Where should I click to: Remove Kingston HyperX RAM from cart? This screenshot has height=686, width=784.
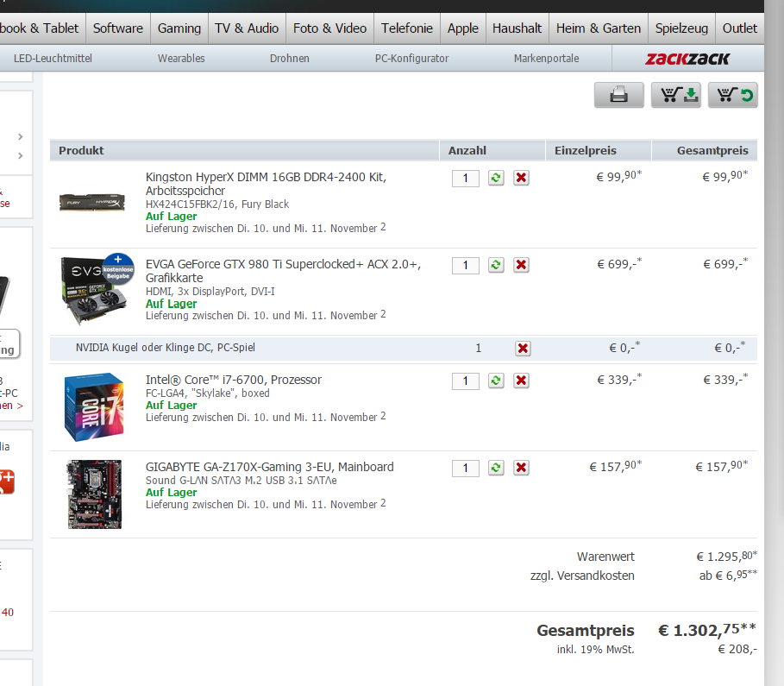pos(521,178)
